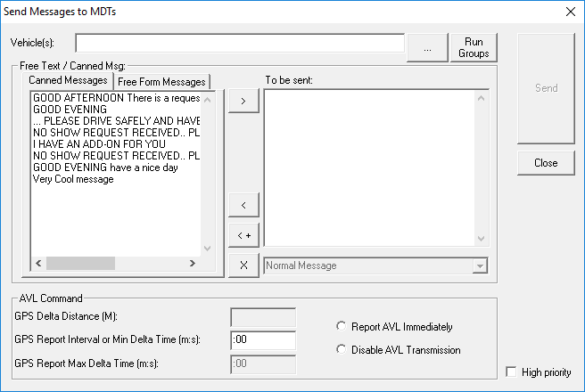Select 'Very Cool message' canned message
The width and height of the screenshot is (585, 392).
pyautogui.click(x=73, y=179)
